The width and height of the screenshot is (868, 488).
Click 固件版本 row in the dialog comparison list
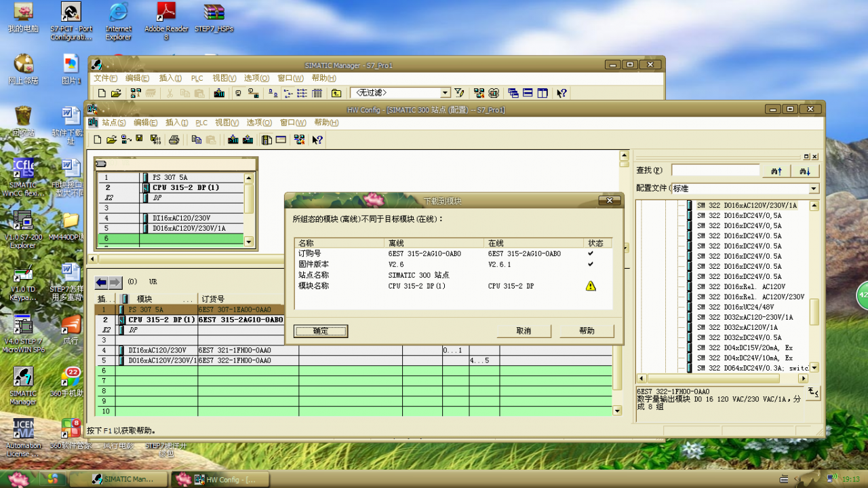point(454,264)
